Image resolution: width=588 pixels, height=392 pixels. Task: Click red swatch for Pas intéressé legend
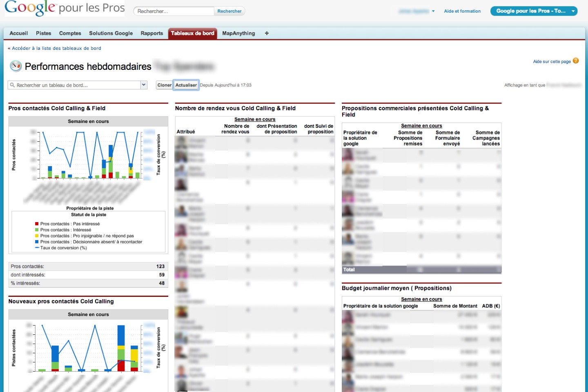[37, 224]
